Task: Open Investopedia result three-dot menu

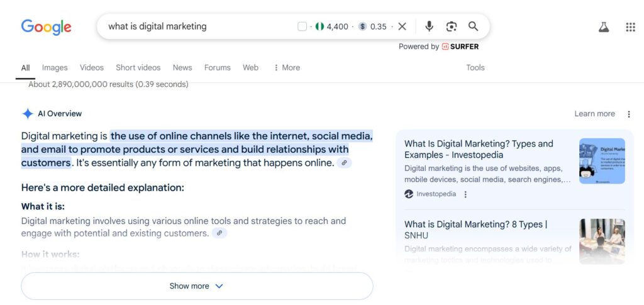Action: (x=465, y=194)
